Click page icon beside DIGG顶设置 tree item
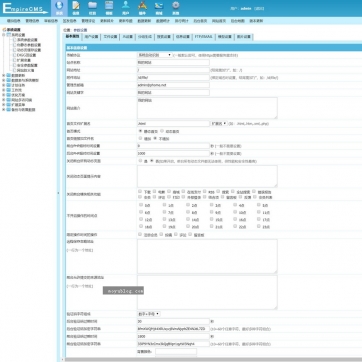This screenshot has width=362, height=362. (15, 55)
